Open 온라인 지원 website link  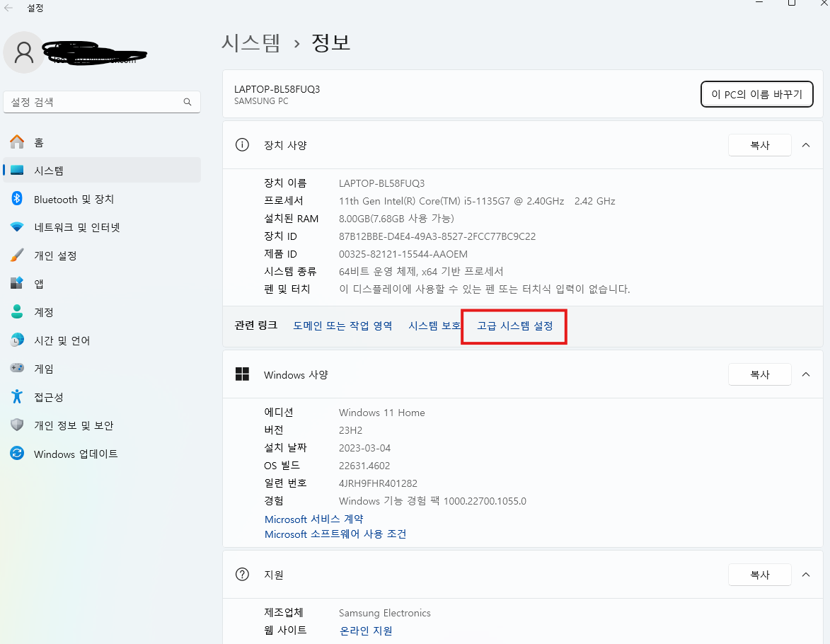tap(366, 631)
